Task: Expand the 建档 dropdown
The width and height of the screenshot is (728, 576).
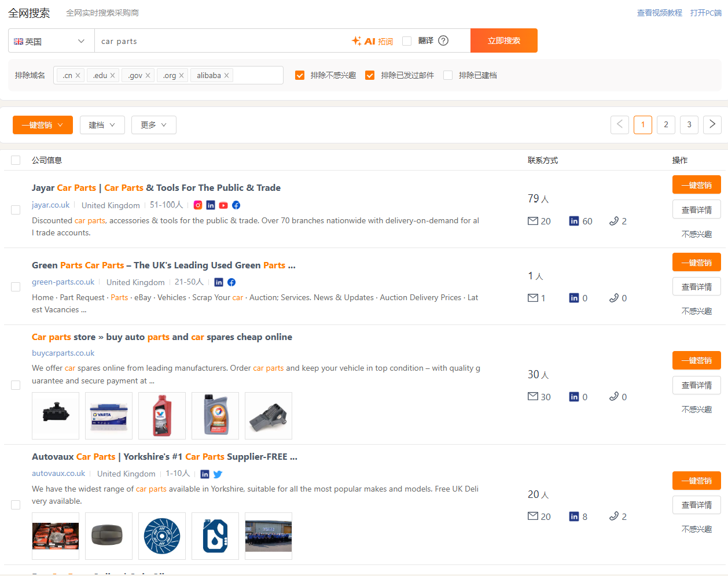Action: pyautogui.click(x=102, y=125)
